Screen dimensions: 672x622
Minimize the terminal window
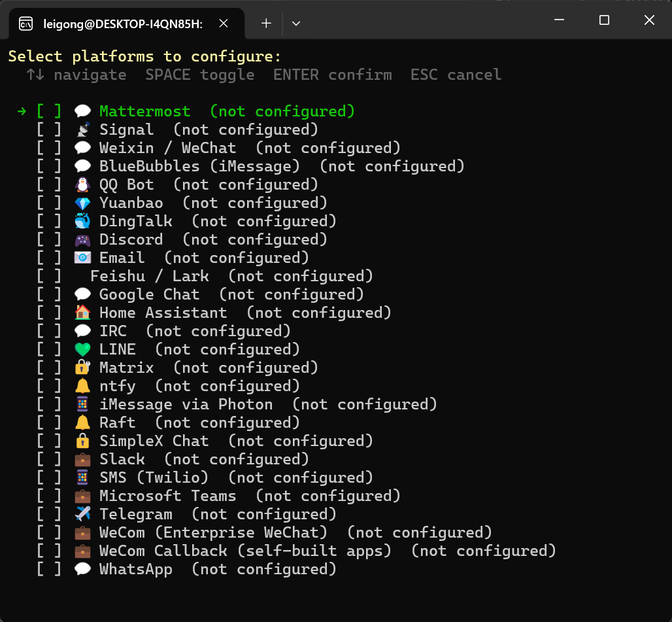[560, 20]
